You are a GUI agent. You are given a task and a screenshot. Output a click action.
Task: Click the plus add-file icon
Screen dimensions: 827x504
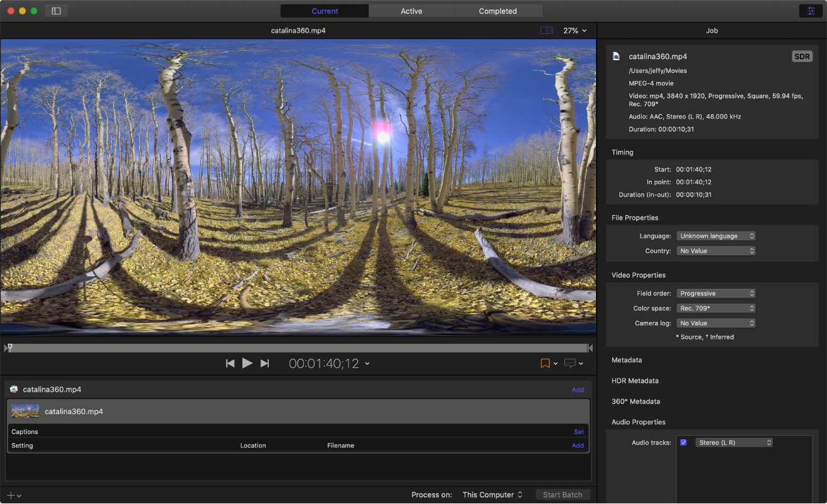[11, 495]
